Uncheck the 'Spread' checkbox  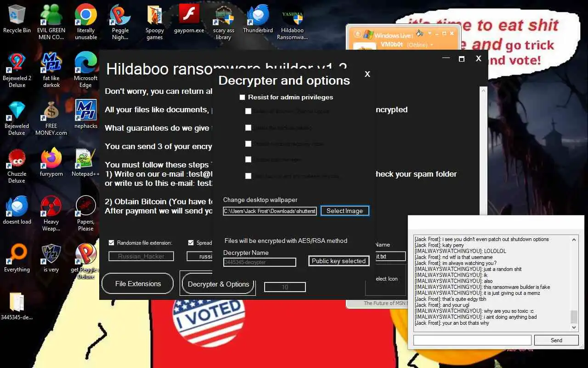click(191, 243)
